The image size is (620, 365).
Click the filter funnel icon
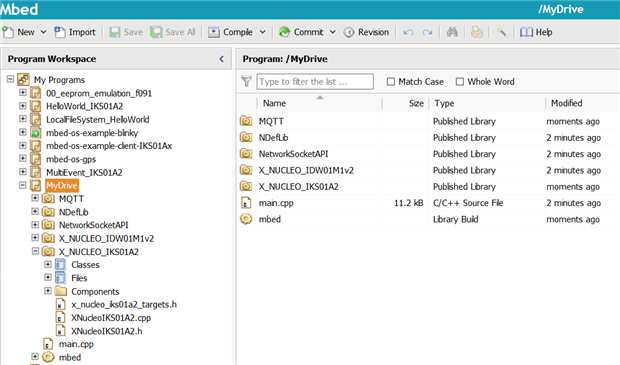coord(246,81)
